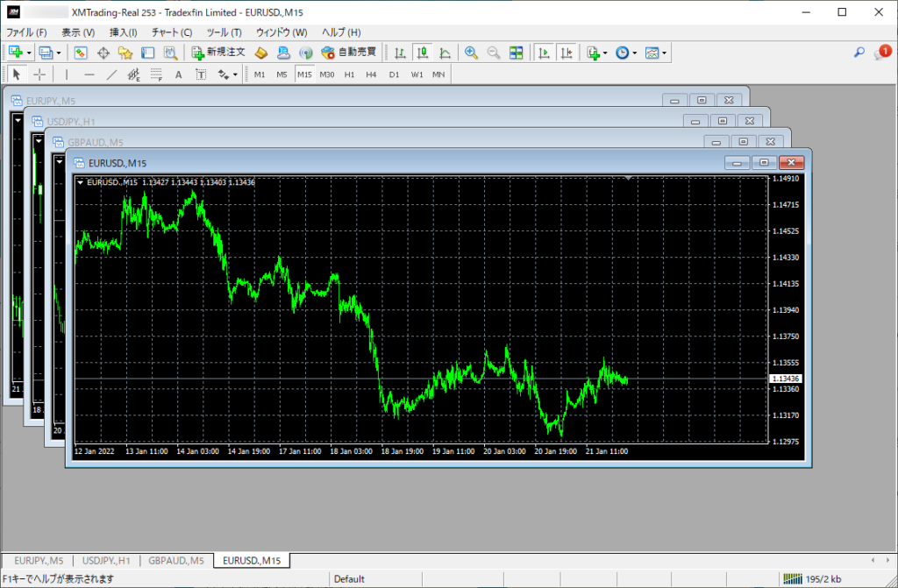Open the Strategy Tester magnifier icon
Viewport: 898px width, 588px height.
coord(170,53)
